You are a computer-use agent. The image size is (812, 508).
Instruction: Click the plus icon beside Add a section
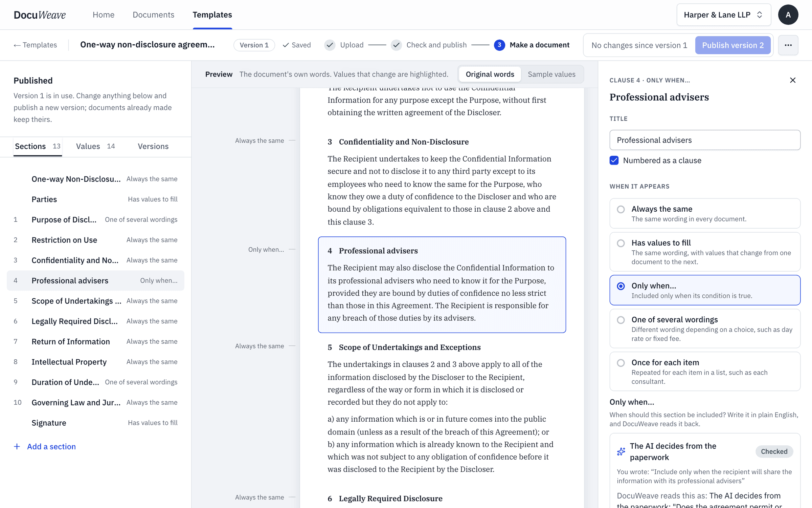[17, 446]
